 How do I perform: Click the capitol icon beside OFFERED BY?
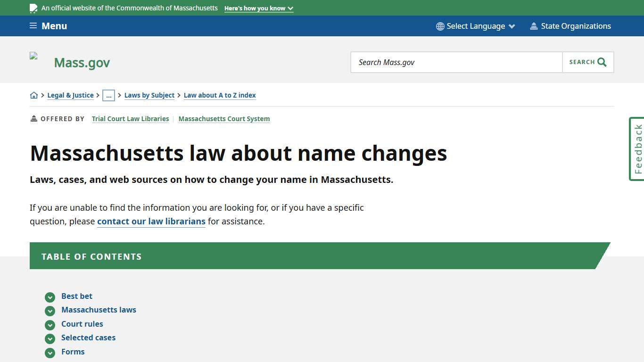33,118
